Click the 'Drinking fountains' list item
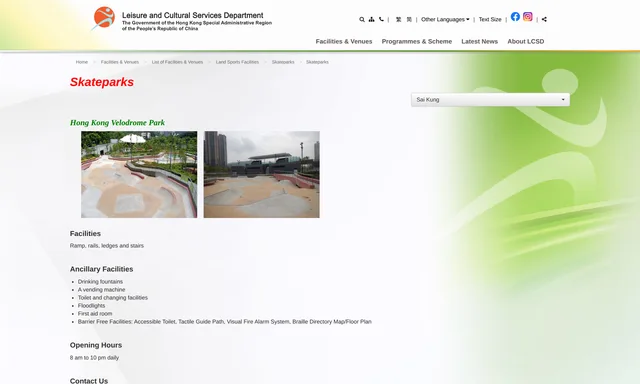Screen dimensions: 640x384 point(100,282)
